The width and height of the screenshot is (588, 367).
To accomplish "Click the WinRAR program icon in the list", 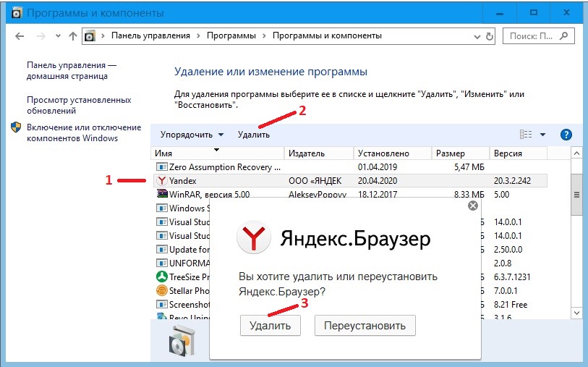I will (x=161, y=194).
